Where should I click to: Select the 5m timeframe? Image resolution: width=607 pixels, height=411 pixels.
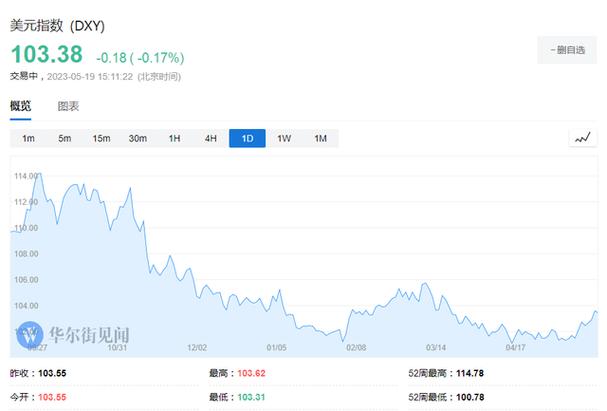coord(65,139)
